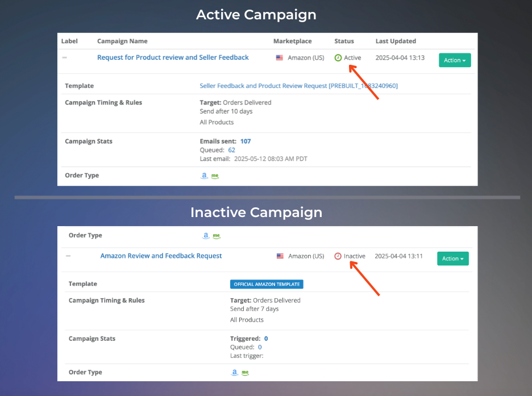The width and height of the screenshot is (532, 396).
Task: Click 'All Products' under Send after 10 days
Action: coord(217,122)
